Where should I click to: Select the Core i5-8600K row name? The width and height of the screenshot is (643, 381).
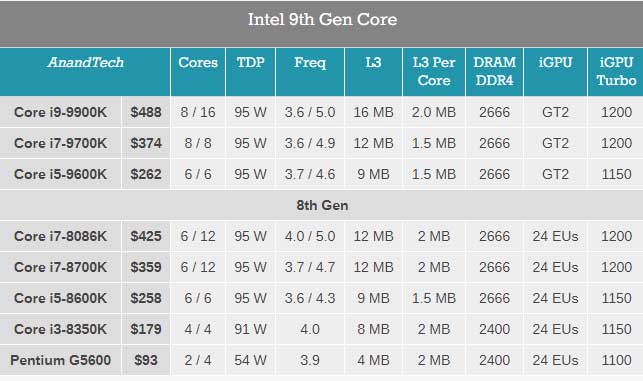60,298
